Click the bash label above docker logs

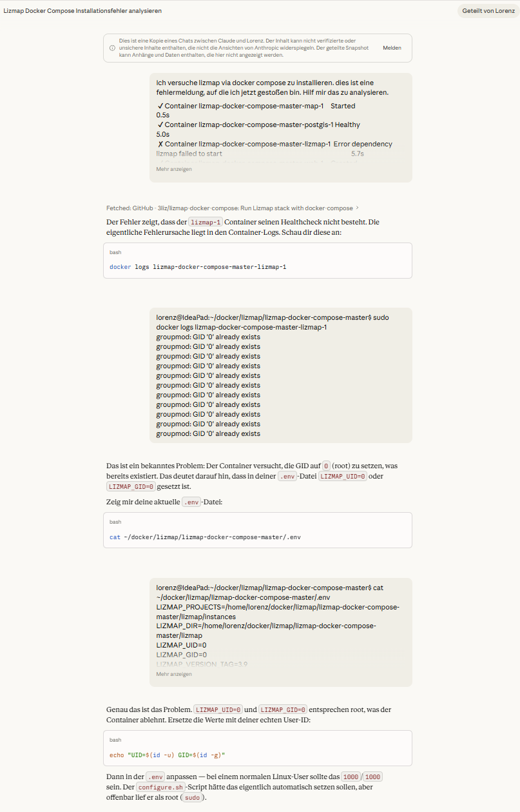click(115, 252)
